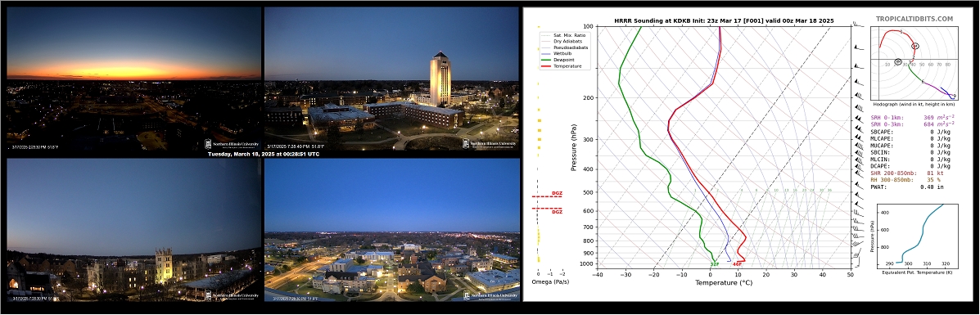Click the hodograph wind plot
Viewport: 980px width, 315px height.
(914, 64)
